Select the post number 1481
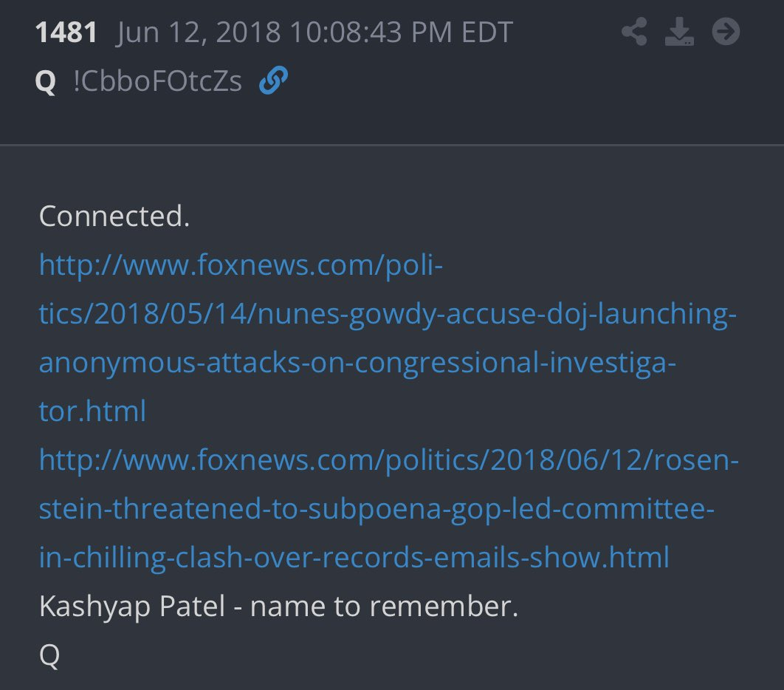The image size is (784, 690). click(69, 31)
